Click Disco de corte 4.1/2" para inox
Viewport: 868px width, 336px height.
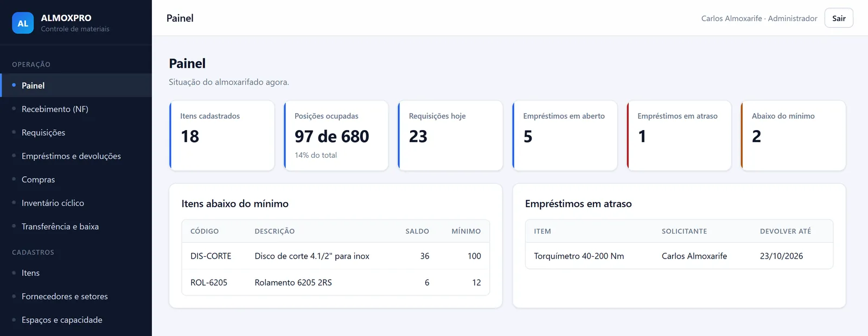312,256
